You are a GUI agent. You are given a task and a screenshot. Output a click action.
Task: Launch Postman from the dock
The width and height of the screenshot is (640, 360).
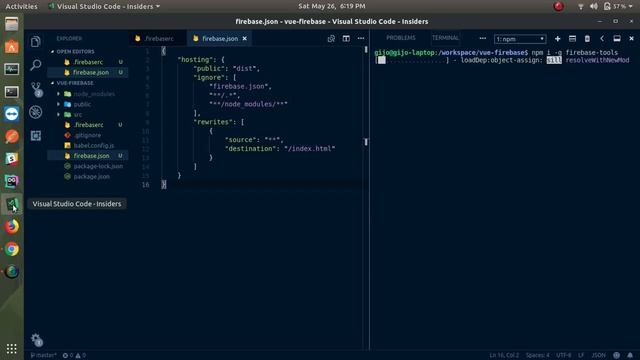point(11,136)
